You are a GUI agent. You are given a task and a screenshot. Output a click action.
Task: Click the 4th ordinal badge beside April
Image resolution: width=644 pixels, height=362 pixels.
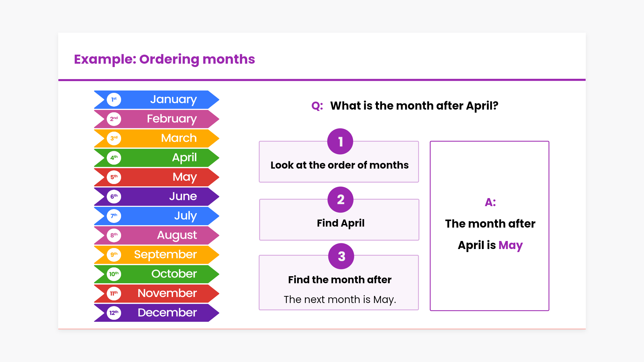click(114, 158)
